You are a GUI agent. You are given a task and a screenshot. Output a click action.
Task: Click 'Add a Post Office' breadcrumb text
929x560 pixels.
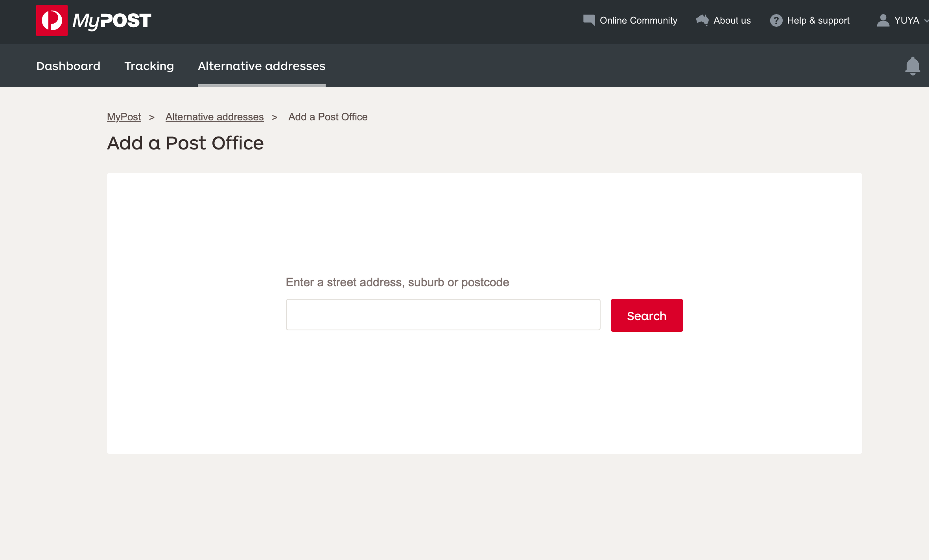(x=328, y=117)
